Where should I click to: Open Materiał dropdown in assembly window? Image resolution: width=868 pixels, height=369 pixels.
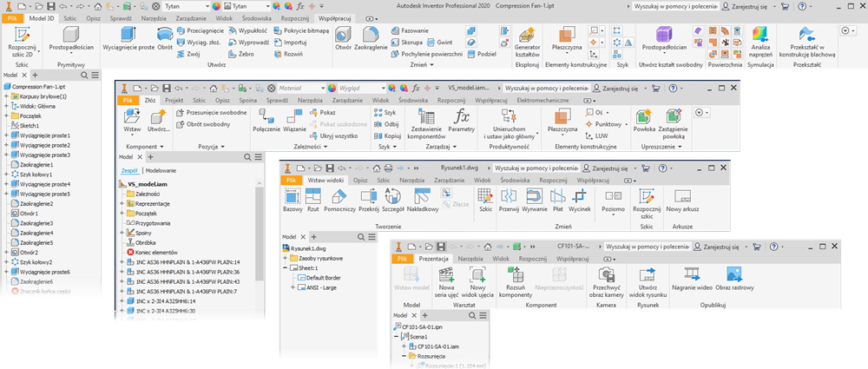[300, 88]
